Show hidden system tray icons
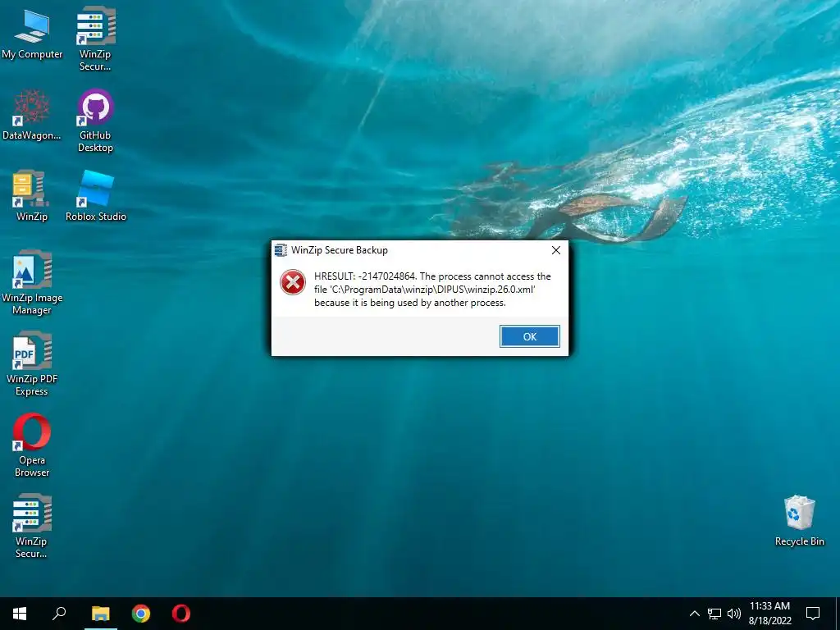 (x=694, y=614)
